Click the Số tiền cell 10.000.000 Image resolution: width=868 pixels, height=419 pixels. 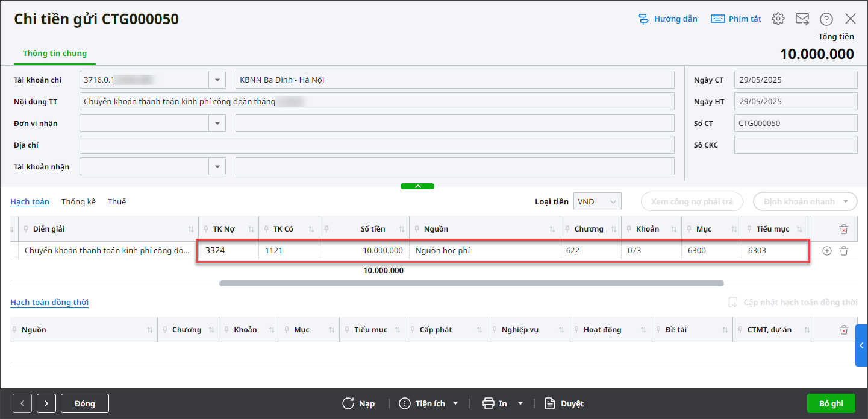364,250
